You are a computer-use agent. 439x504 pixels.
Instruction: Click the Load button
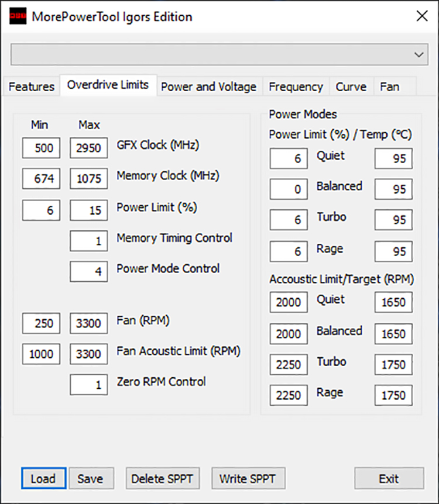[x=44, y=478]
